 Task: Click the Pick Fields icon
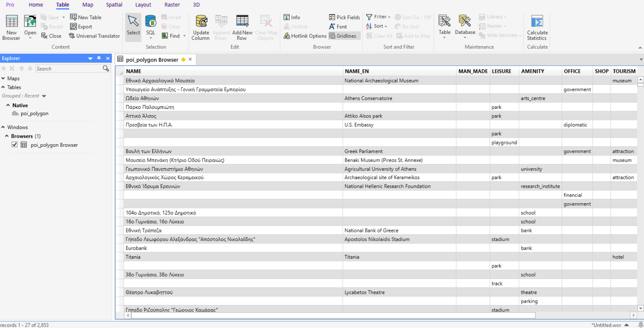coord(332,17)
